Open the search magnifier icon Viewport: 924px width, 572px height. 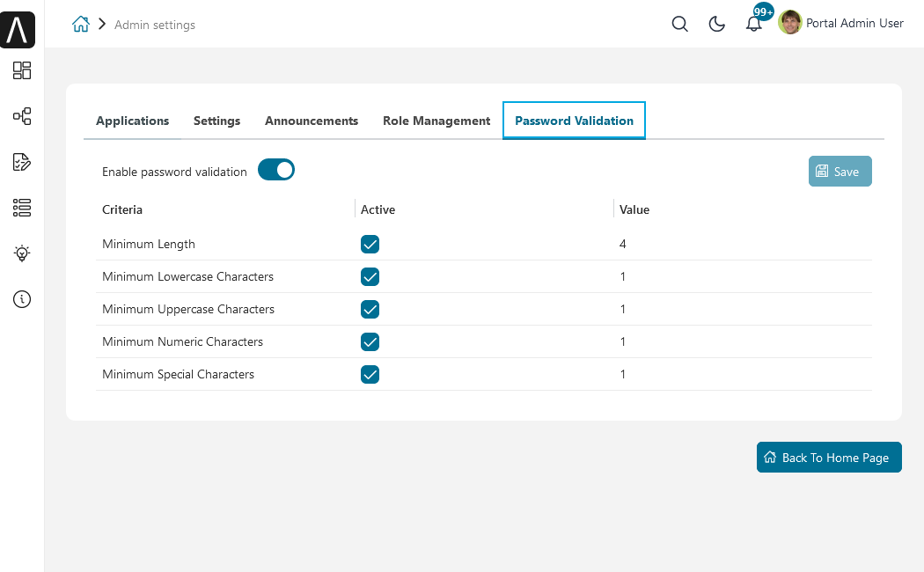point(679,24)
